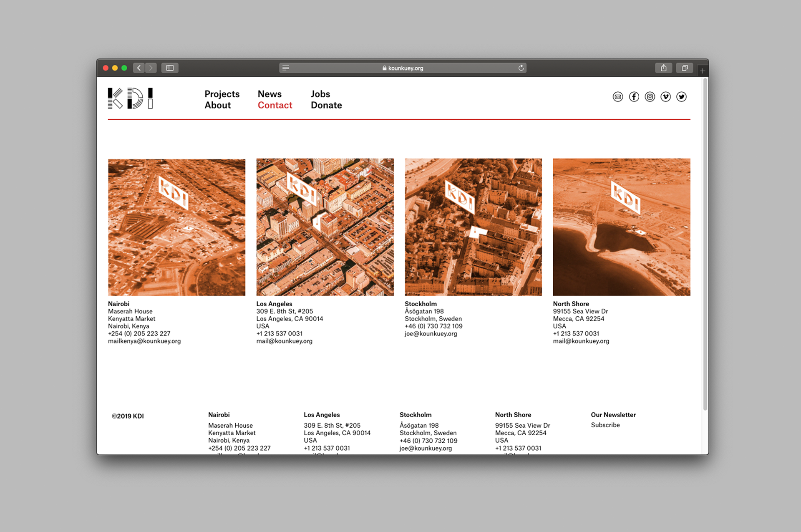Viewport: 801px width, 532px height.
Task: Open the Twitter social icon
Action: (681, 97)
